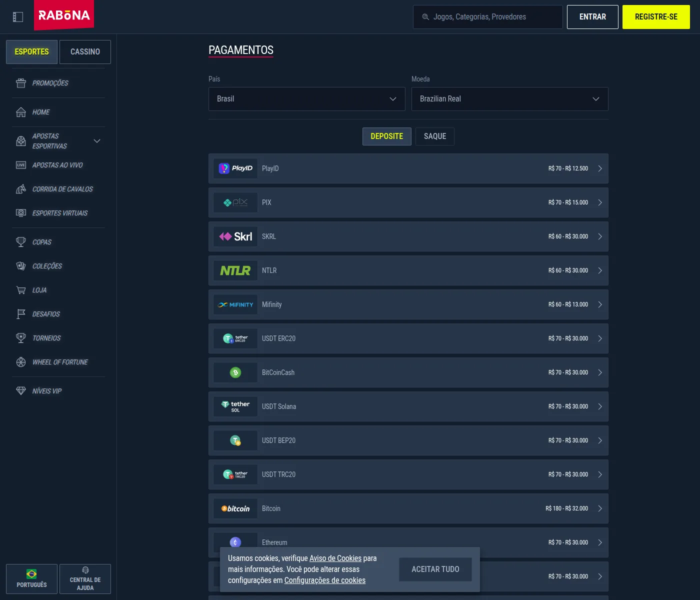Screen dimensions: 700x600
Task: Open Coleções cards icon
Action: point(21,266)
